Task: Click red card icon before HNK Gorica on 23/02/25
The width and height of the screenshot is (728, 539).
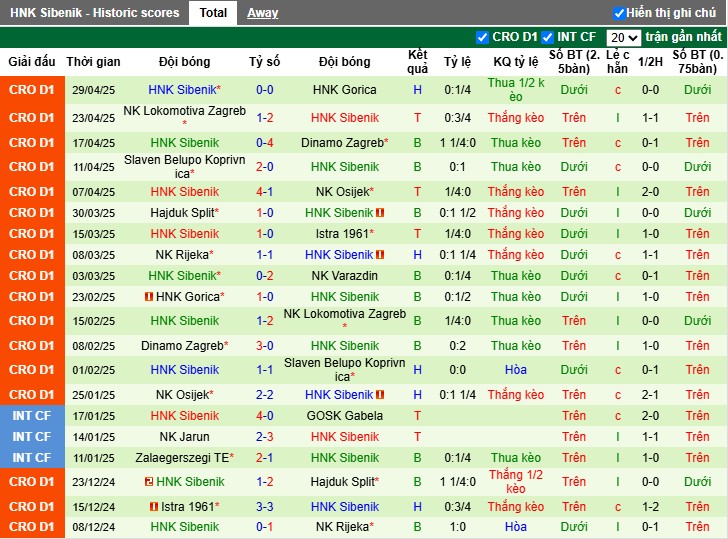Action: tap(149, 296)
